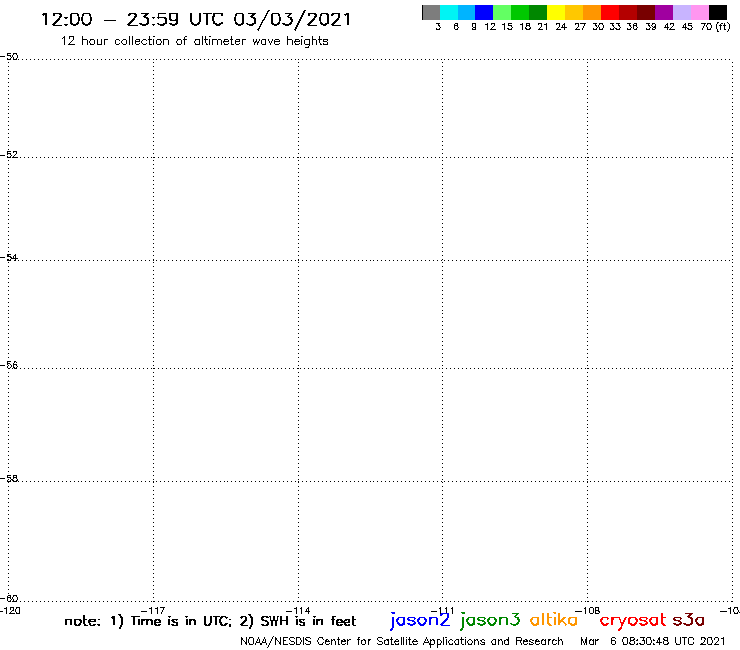740x650 pixels.
Task: Pick the dark red 36 ft swatch
Action: 628,12
